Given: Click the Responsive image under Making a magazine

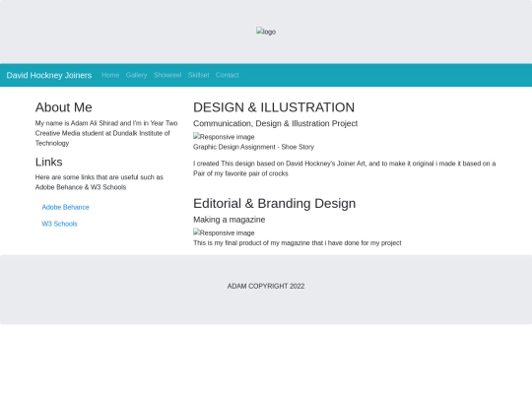Looking at the screenshot, I should 224,233.
